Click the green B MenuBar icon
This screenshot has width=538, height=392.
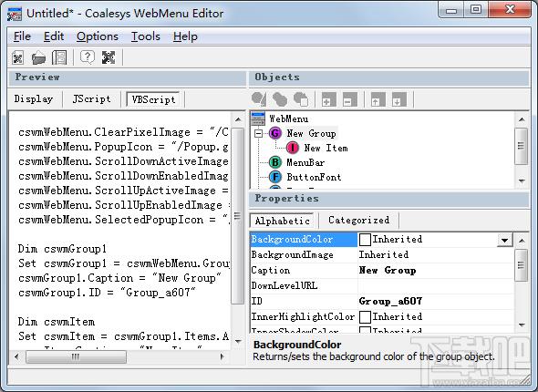274,162
